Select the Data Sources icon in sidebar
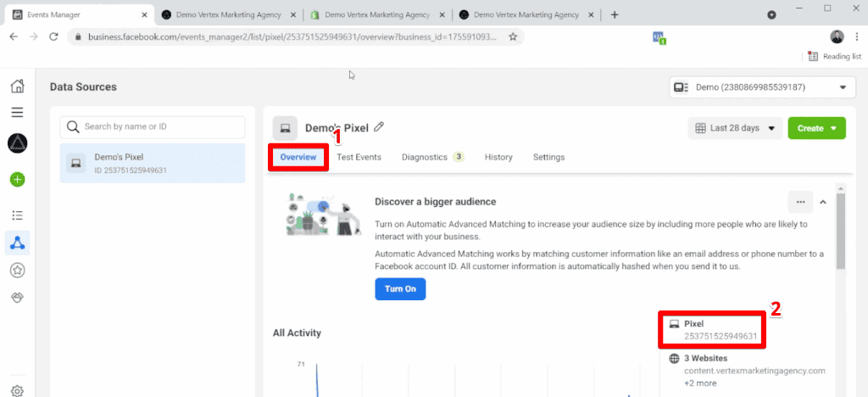Image resolution: width=868 pixels, height=397 pixels. click(17, 243)
